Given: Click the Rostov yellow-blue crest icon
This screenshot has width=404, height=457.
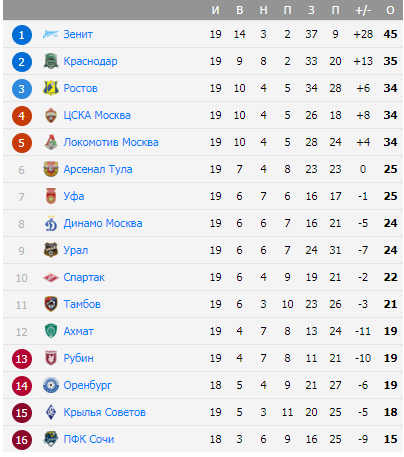Looking at the screenshot, I should click(51, 88).
